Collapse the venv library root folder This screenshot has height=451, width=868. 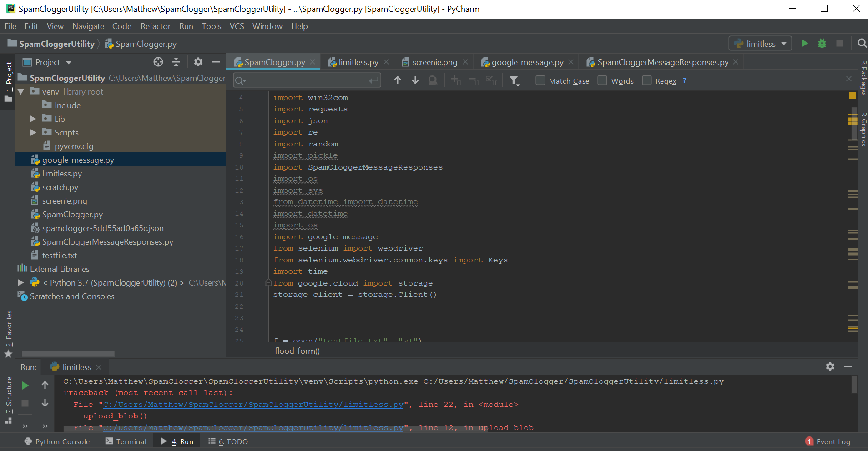coord(21,92)
